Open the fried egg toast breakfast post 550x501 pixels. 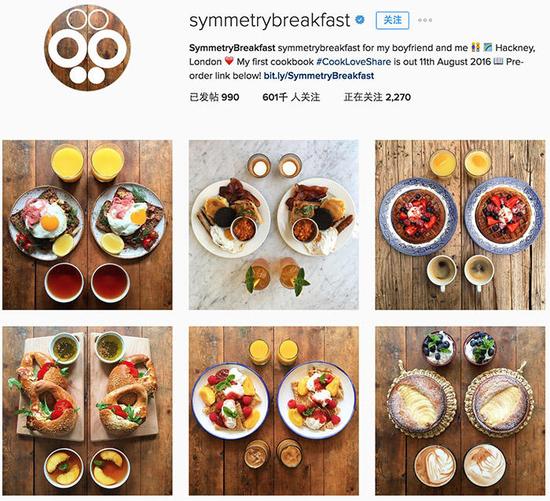[x=87, y=225]
